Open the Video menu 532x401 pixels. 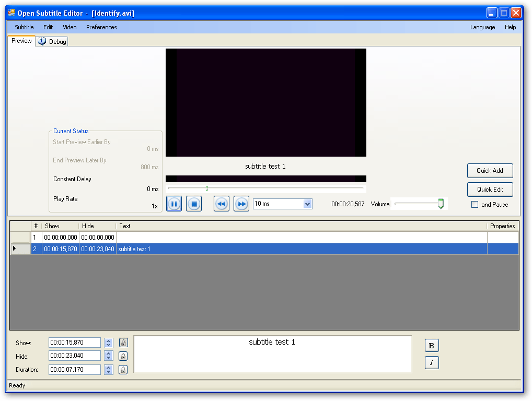tap(69, 27)
